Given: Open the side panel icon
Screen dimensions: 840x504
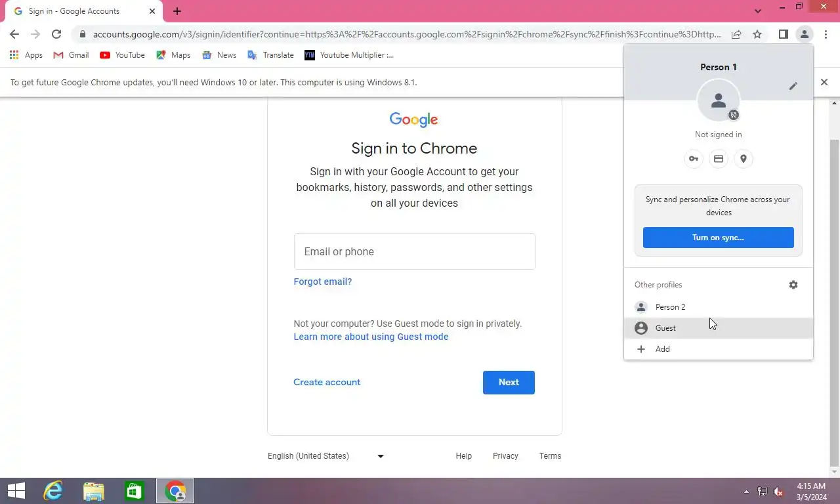Looking at the screenshot, I should [783, 34].
